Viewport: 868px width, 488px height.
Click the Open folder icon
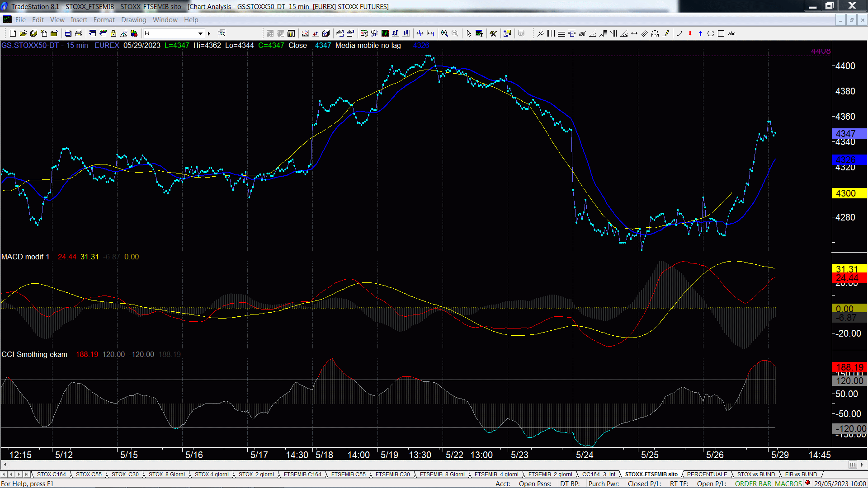(23, 33)
